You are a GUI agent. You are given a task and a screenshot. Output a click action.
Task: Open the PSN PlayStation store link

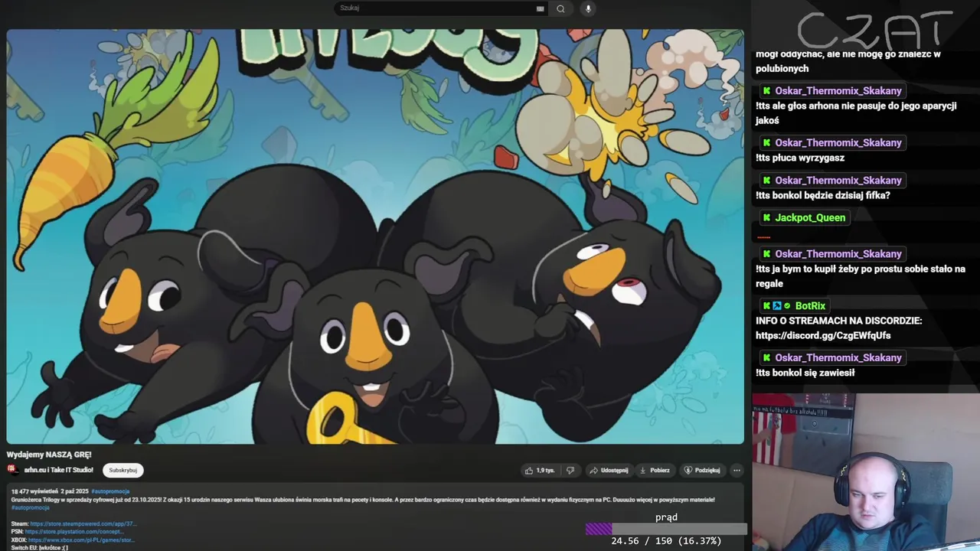pyautogui.click(x=73, y=532)
